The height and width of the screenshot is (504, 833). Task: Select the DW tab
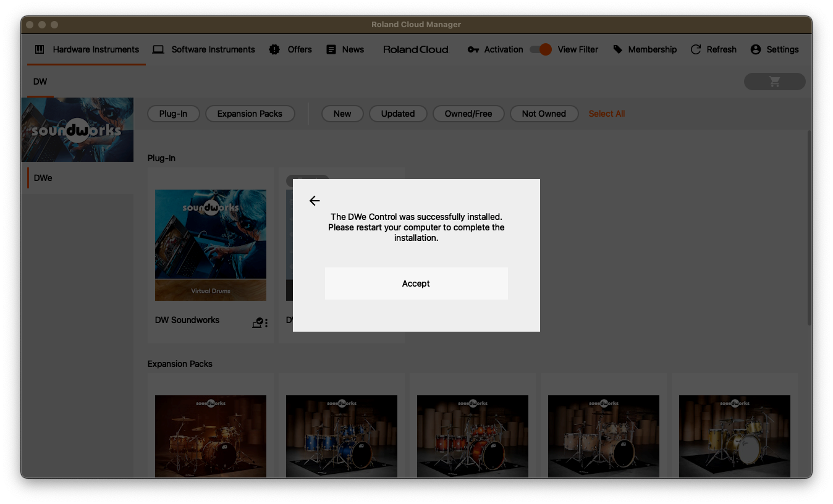click(x=40, y=82)
